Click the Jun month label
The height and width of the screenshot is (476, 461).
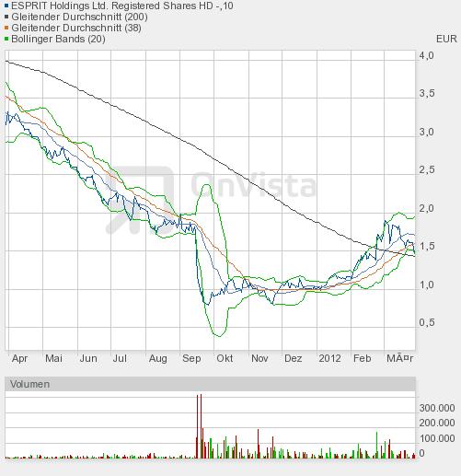click(88, 358)
